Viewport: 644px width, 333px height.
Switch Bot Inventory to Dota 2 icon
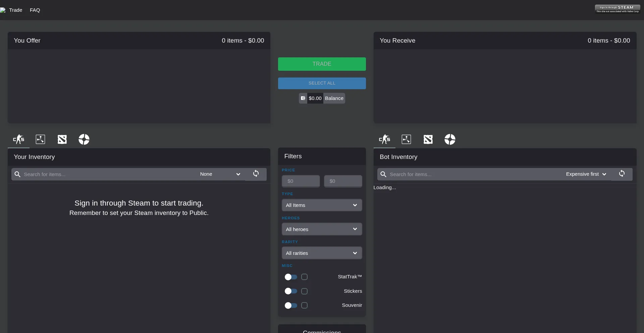428,139
